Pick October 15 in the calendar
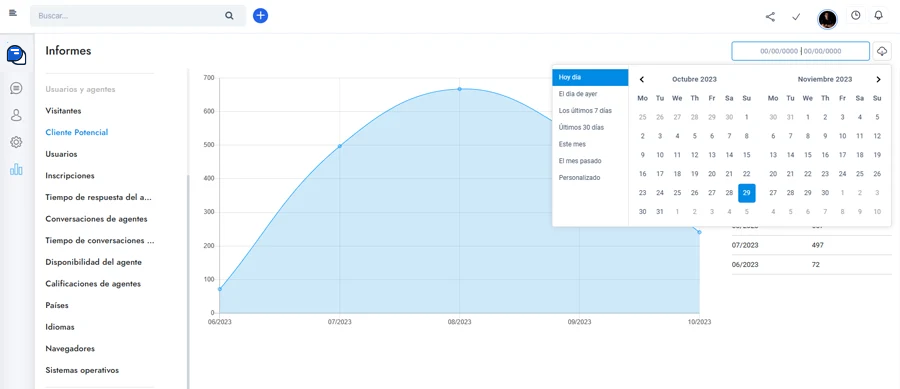This screenshot has height=389, width=900. [746, 155]
